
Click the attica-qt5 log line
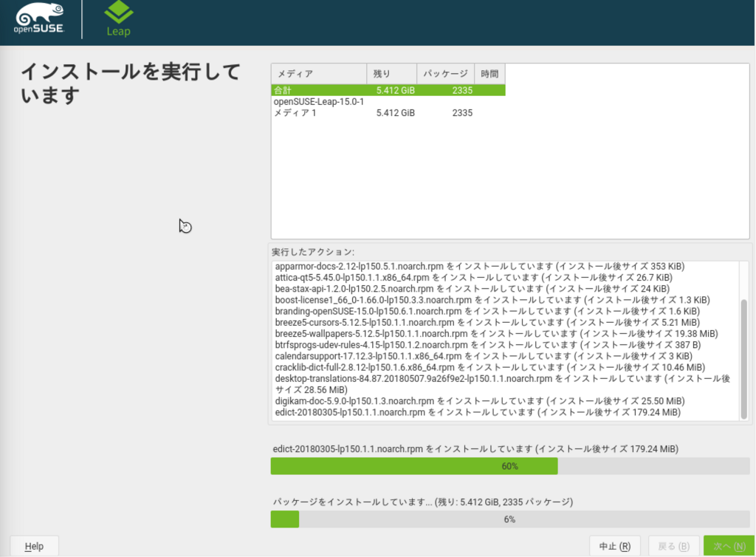click(x=473, y=277)
